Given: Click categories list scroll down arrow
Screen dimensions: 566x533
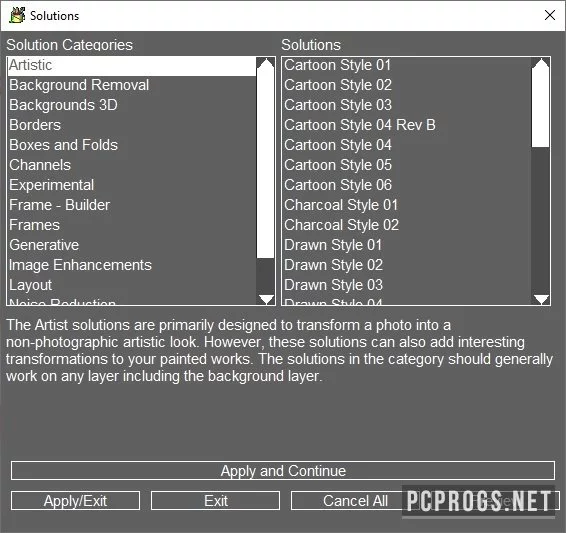Looking at the screenshot, I should point(266,299).
